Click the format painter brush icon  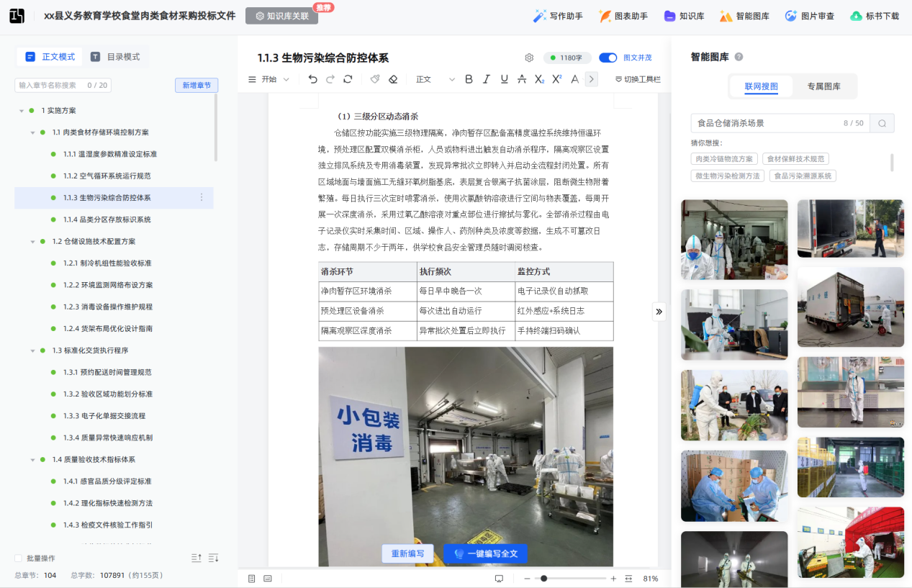pyautogui.click(x=375, y=79)
